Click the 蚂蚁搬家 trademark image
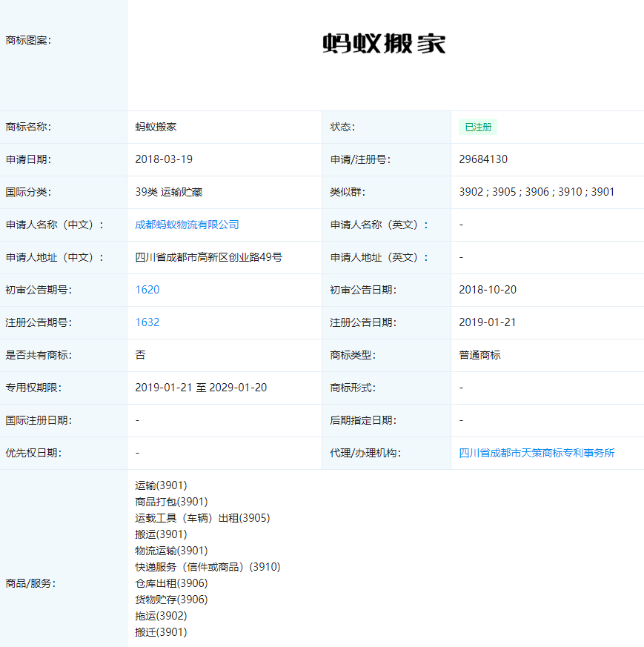 coord(385,41)
